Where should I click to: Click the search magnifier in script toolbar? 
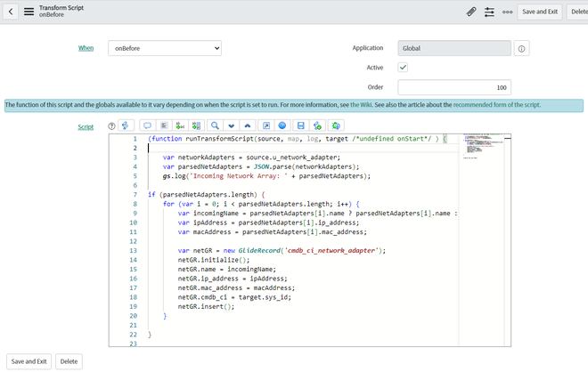point(215,126)
